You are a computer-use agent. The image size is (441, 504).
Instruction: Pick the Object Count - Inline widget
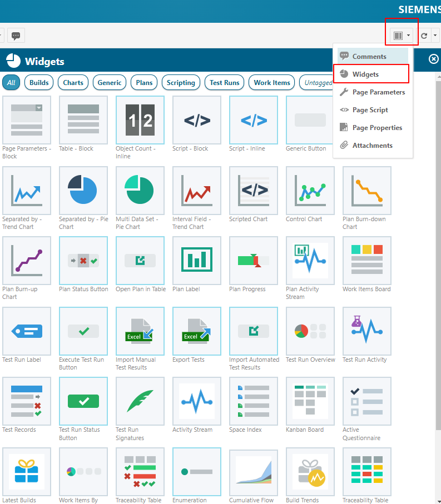coord(140,120)
